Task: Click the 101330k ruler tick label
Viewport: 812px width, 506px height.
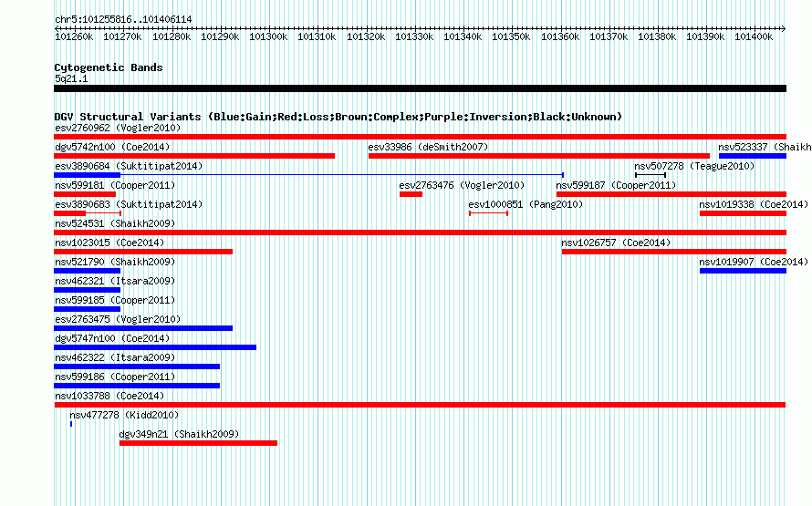Action: (414, 36)
